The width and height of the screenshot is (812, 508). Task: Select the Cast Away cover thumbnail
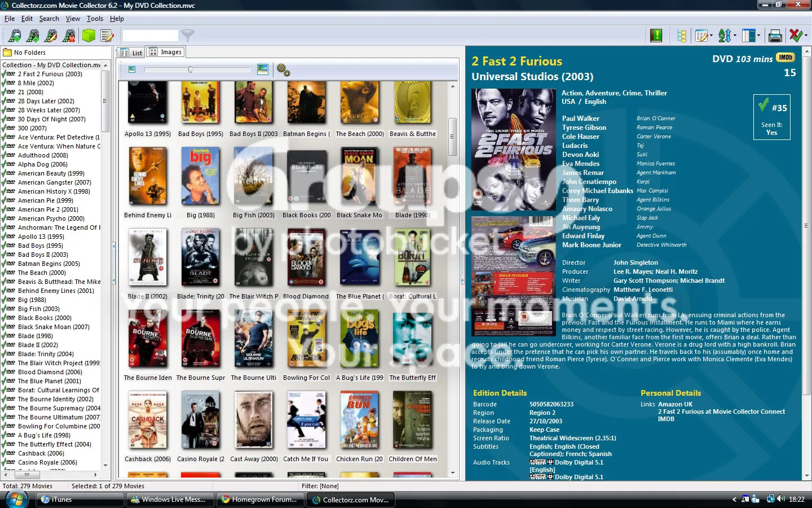point(253,420)
